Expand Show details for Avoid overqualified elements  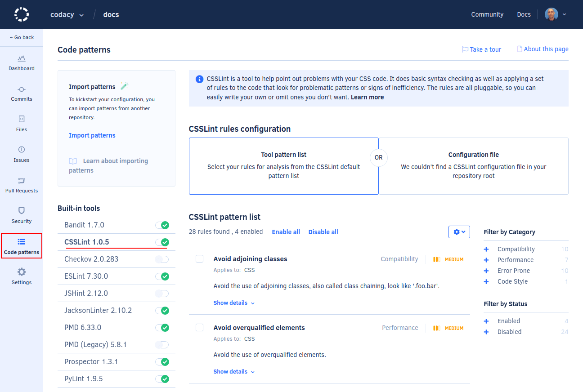(234, 372)
